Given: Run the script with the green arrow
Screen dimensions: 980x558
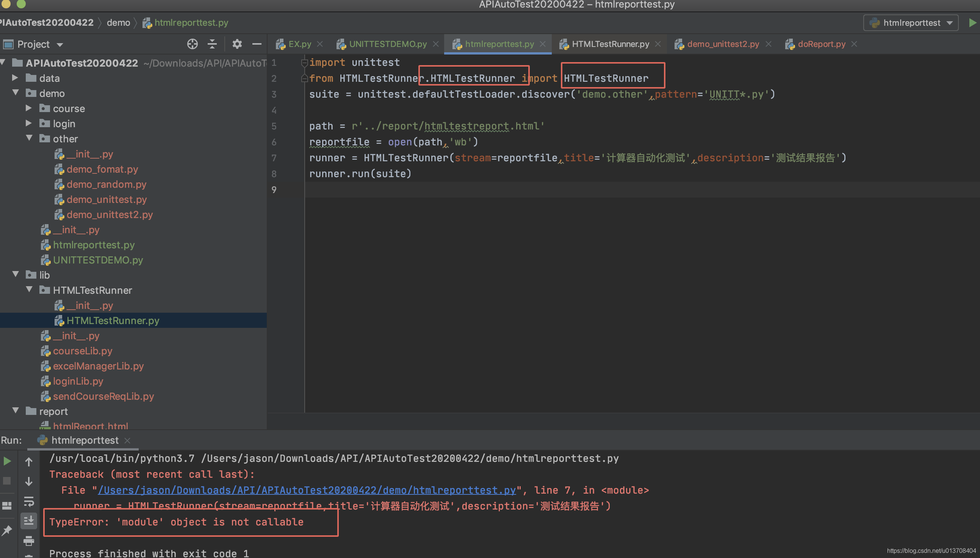Looking at the screenshot, I should click(973, 23).
